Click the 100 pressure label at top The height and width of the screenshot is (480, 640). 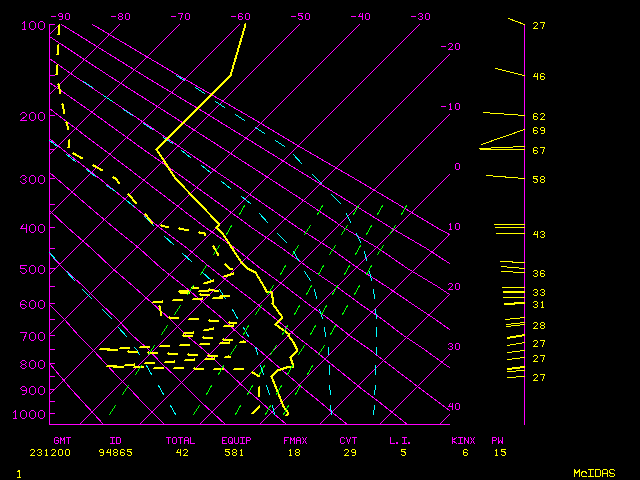pyautogui.click(x=33, y=25)
